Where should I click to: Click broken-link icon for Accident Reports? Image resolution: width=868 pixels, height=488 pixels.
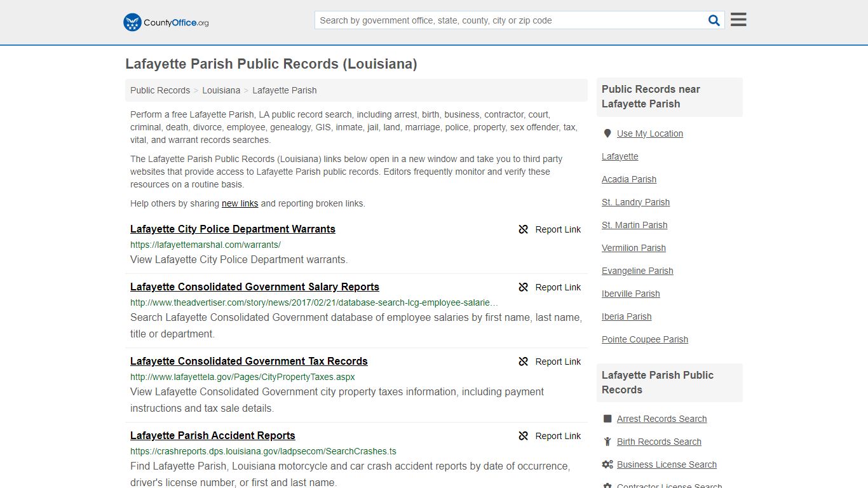point(524,436)
